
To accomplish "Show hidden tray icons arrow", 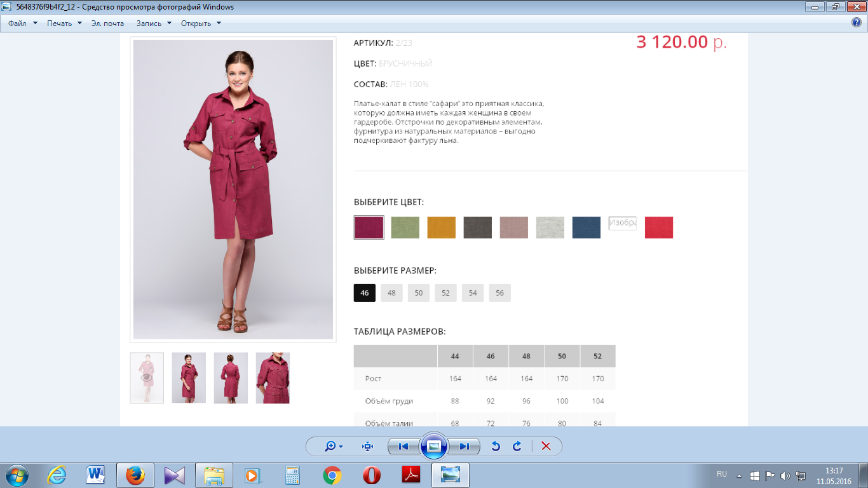I will click(739, 475).
